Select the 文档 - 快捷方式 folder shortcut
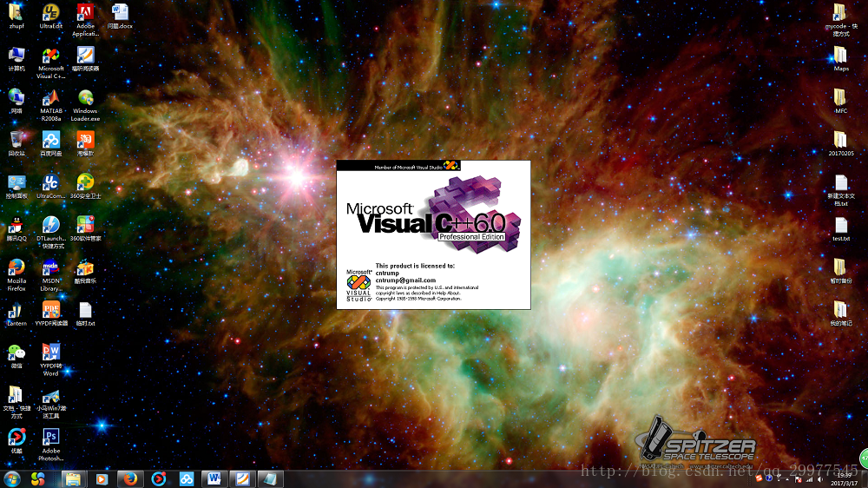 coord(16,403)
